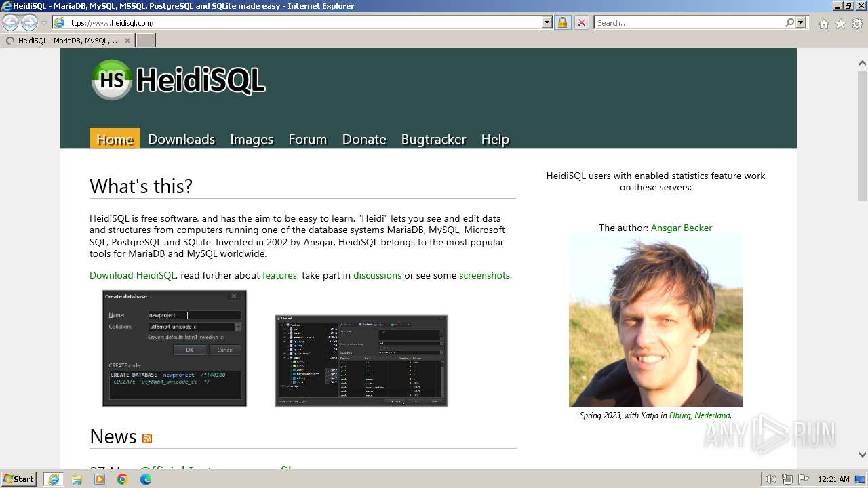The width and height of the screenshot is (868, 488).
Task: Open a new blank tab
Action: click(x=146, y=41)
